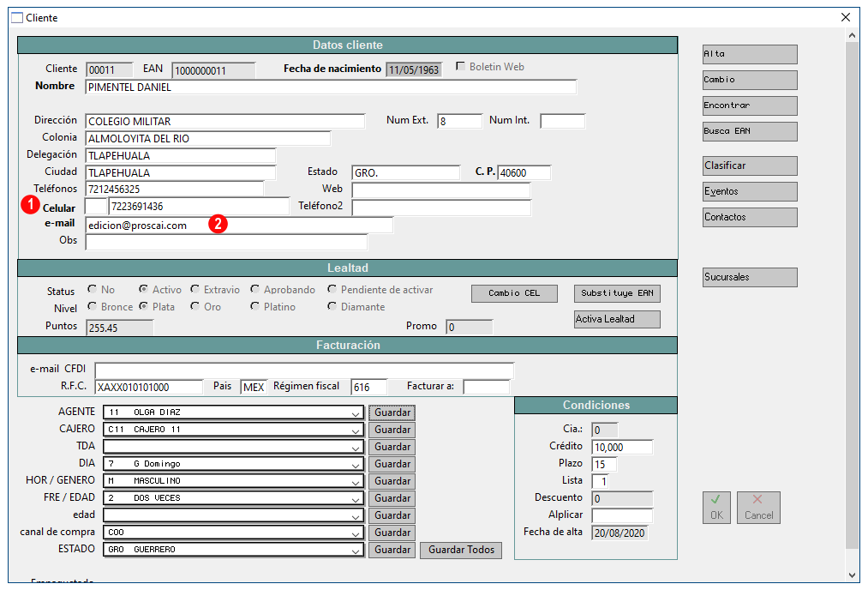
Task: Click Guardar Todos button
Action: tap(461, 550)
